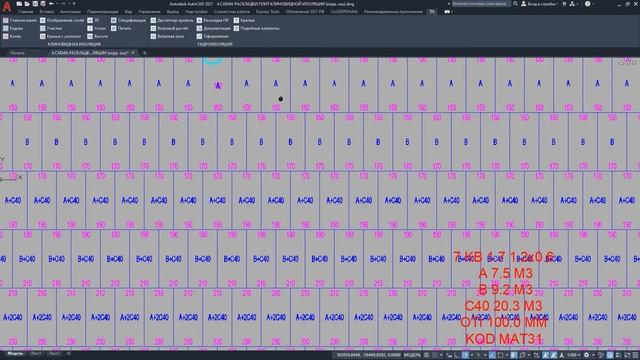Click the Уклон tool

point(96,28)
